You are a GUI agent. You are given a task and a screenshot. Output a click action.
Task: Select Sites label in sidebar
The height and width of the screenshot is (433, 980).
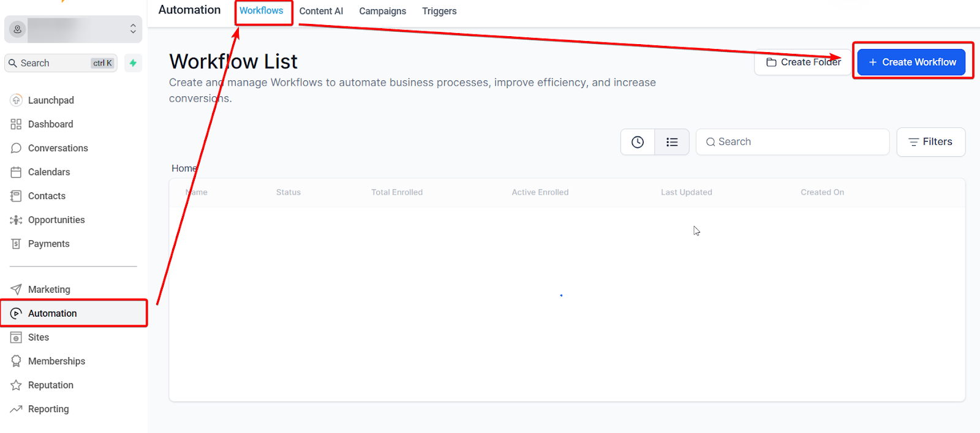(x=39, y=337)
